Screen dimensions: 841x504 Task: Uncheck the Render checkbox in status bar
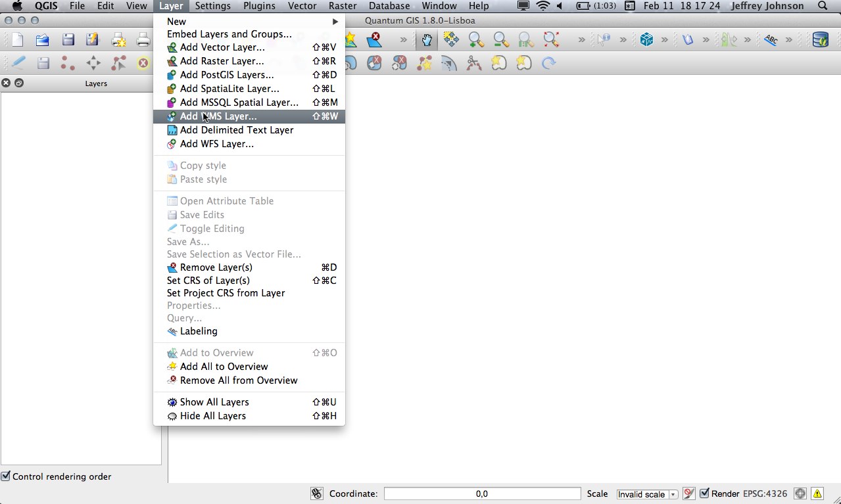click(x=704, y=493)
